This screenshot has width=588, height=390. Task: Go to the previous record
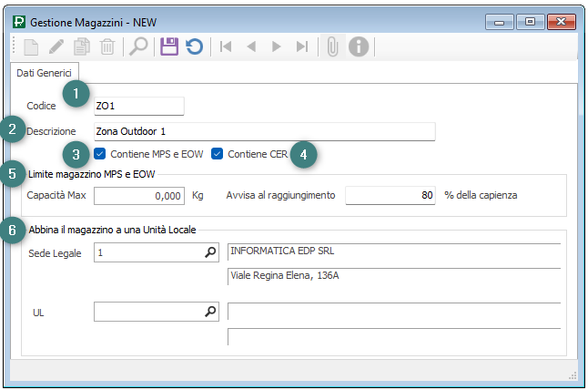pyautogui.click(x=252, y=46)
